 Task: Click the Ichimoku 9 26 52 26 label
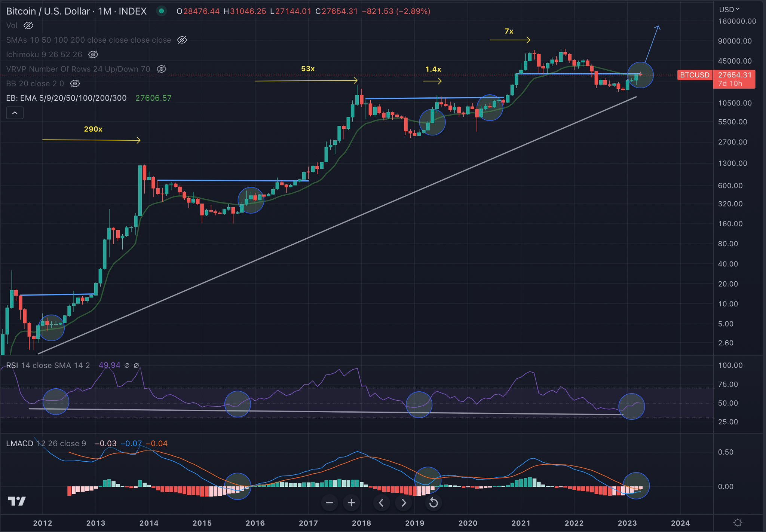tap(44, 55)
